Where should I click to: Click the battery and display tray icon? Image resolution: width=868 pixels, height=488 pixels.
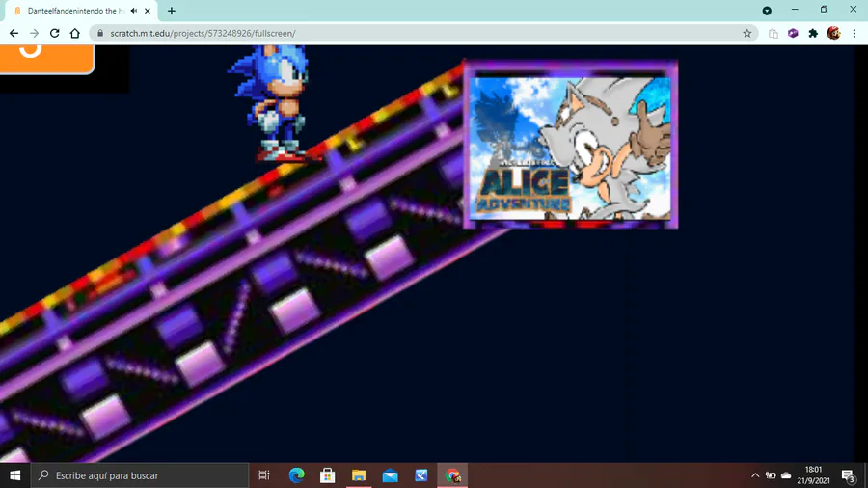point(770,475)
